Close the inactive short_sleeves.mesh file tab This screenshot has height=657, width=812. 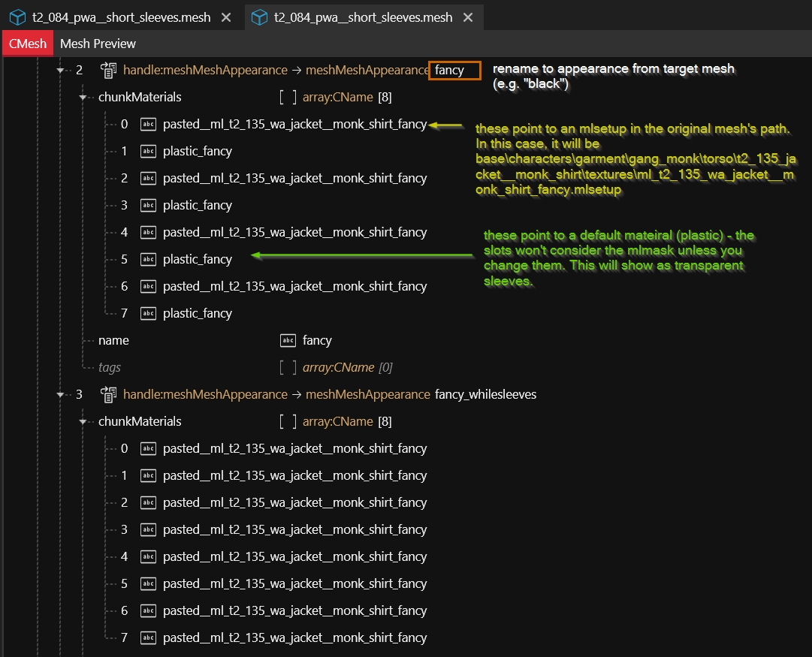(x=226, y=17)
